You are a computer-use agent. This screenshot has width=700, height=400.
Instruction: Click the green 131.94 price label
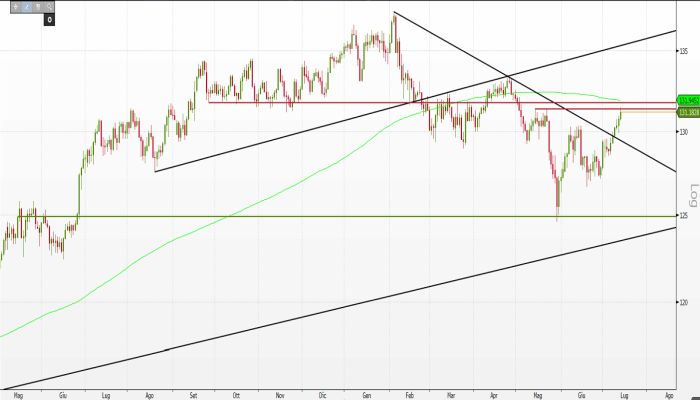687,101
